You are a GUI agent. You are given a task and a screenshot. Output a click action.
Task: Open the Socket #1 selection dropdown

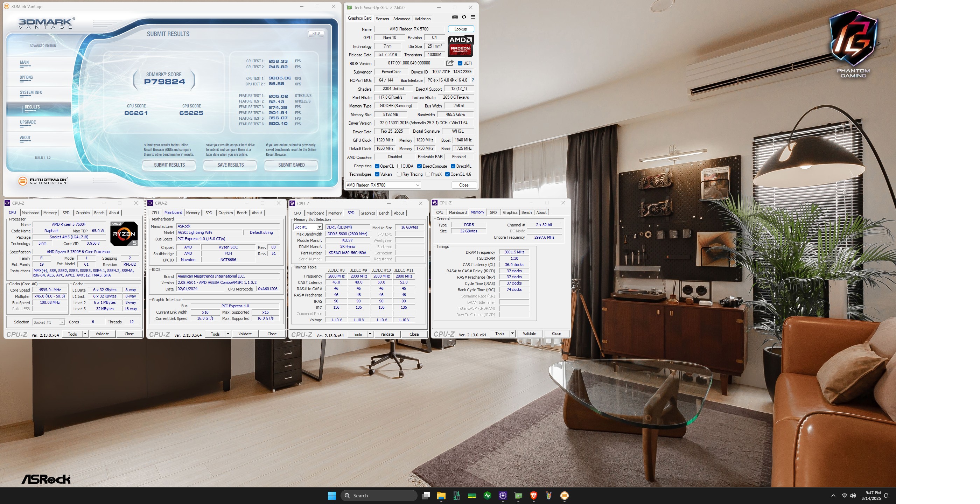coord(49,322)
